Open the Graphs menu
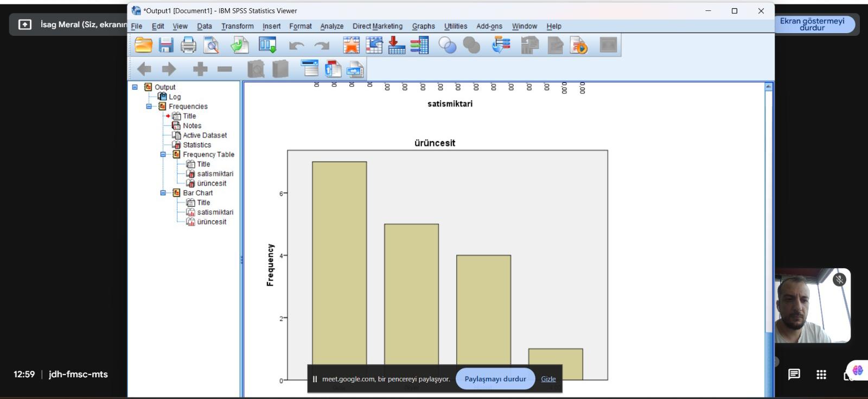868x399 pixels. [x=423, y=26]
